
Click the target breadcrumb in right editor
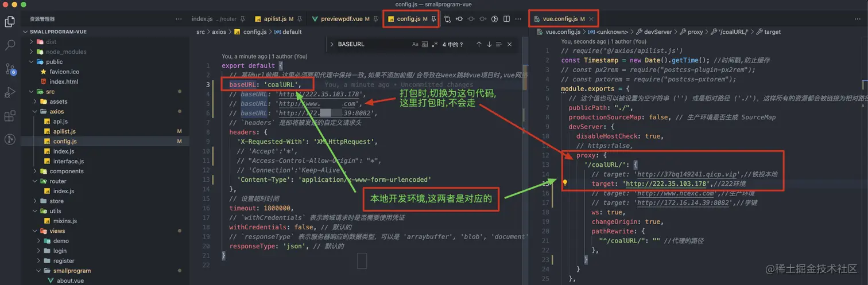(x=769, y=32)
